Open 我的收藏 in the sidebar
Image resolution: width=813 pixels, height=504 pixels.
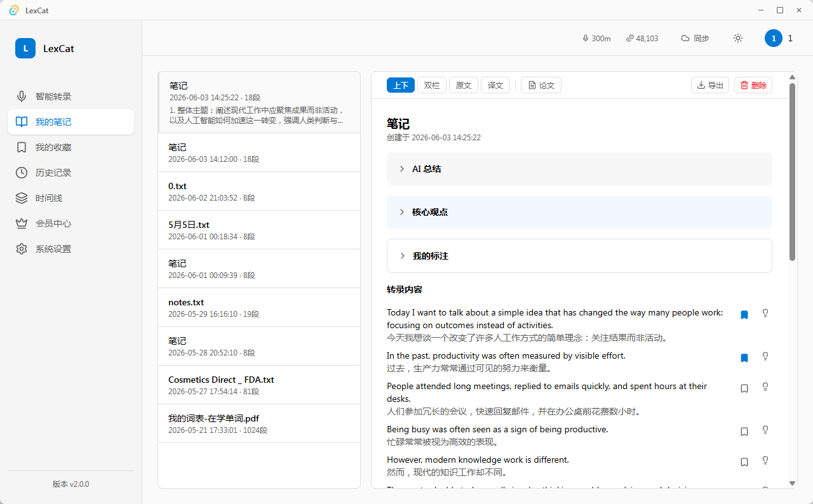pos(71,147)
